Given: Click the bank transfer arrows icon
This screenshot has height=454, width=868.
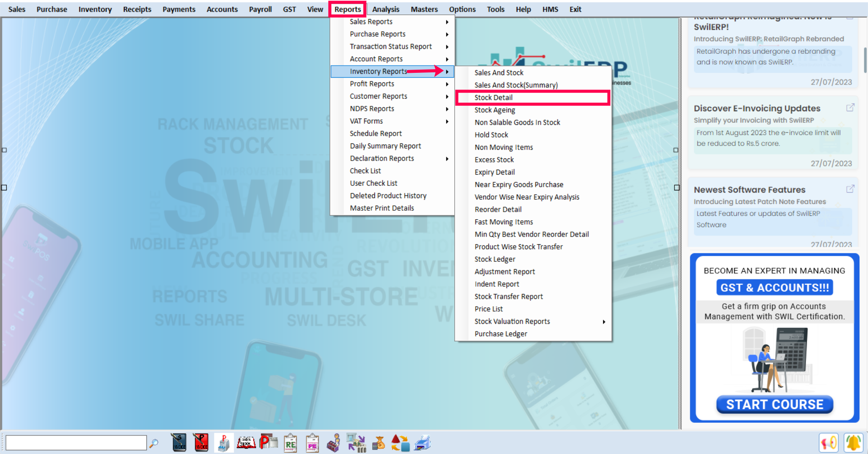Looking at the screenshot, I should [356, 443].
